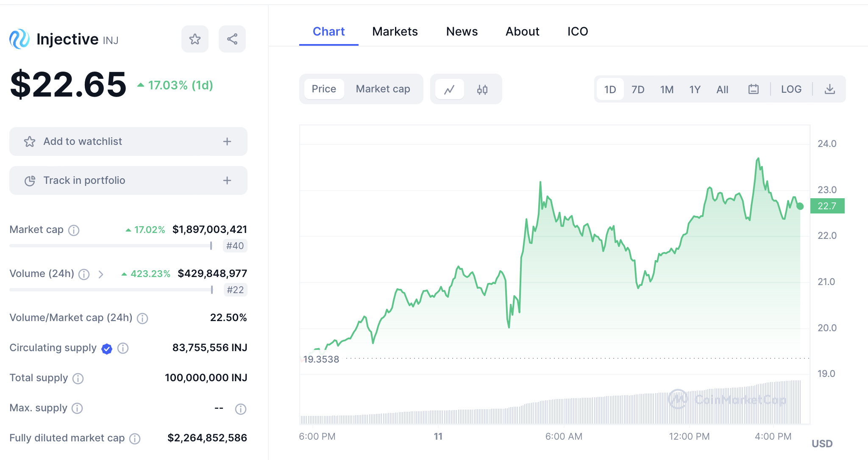The width and height of the screenshot is (868, 460).
Task: Open the calendar date range picker
Action: click(x=753, y=89)
